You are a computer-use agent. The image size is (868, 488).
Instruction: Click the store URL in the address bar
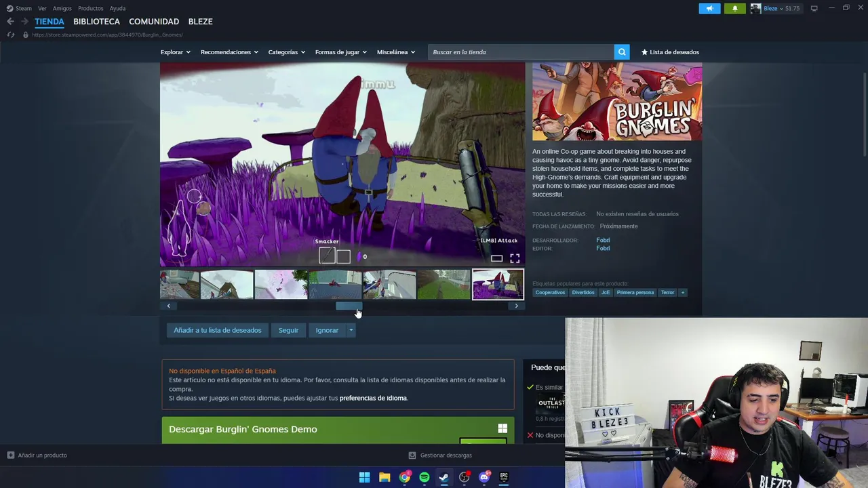point(107,35)
